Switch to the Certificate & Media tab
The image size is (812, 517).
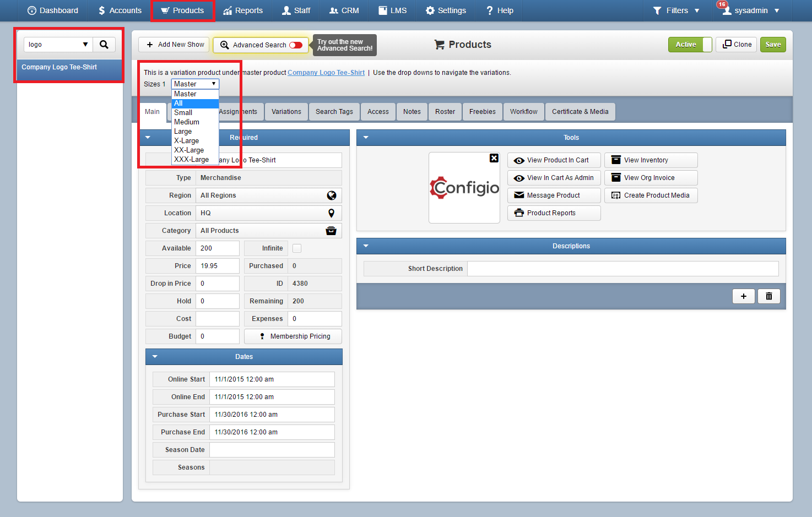tap(580, 112)
